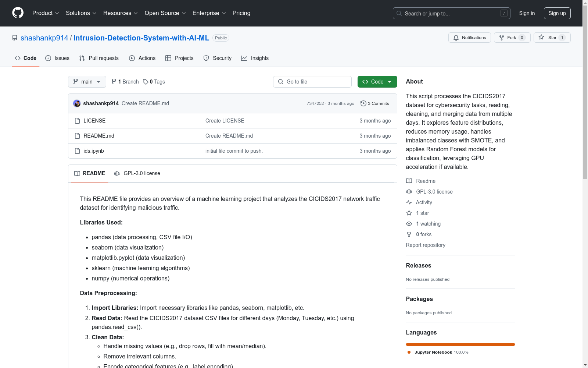Open the Pull requests tab
This screenshot has width=588, height=368.
(99, 58)
